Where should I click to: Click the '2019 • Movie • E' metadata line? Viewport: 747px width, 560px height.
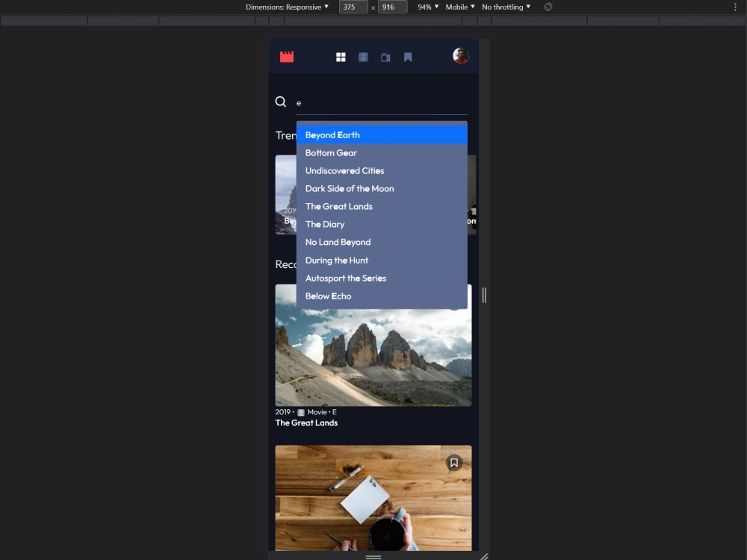click(x=306, y=412)
